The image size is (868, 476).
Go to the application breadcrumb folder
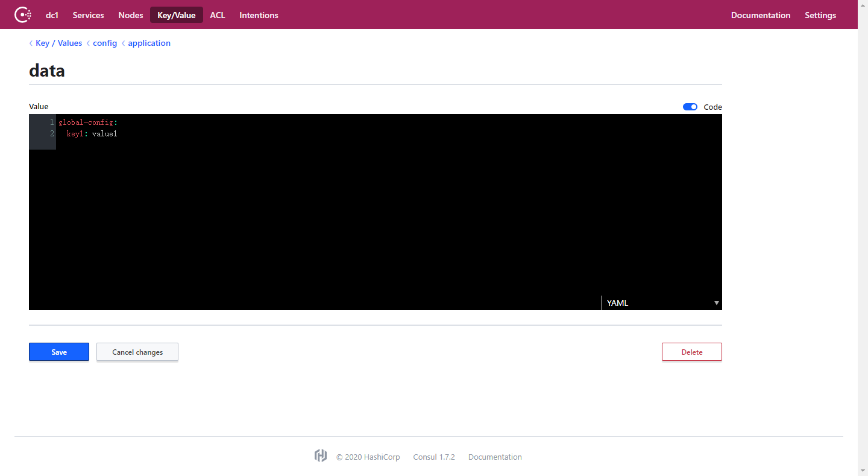[149, 43]
